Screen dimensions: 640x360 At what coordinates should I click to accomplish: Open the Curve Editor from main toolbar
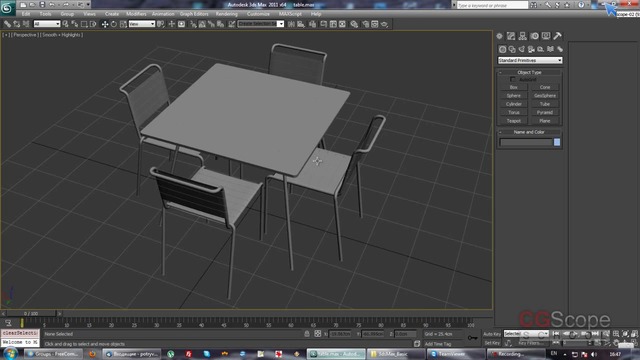pos(333,24)
